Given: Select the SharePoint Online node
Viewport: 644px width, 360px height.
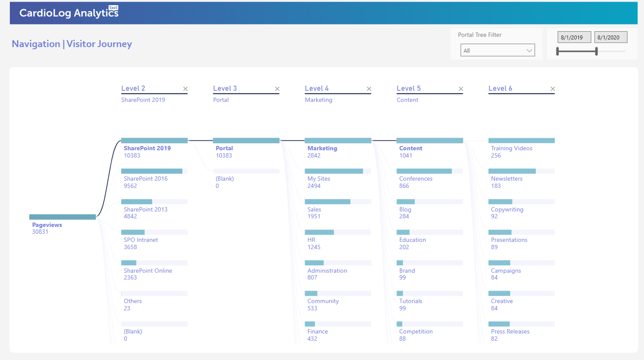Looking at the screenshot, I should tap(154, 263).
